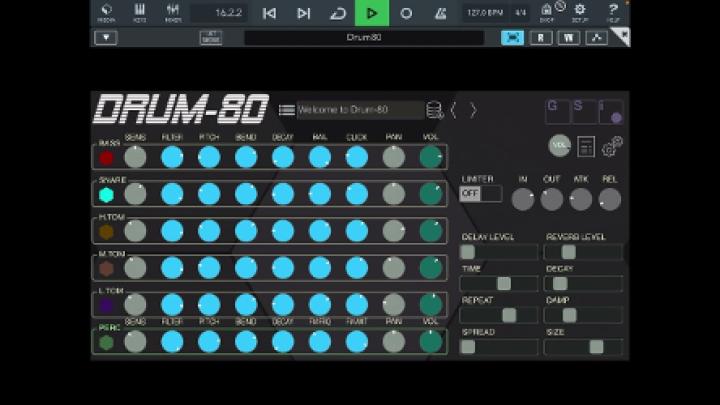
Task: Click the Reverb Level slider handle
Action: click(x=568, y=252)
